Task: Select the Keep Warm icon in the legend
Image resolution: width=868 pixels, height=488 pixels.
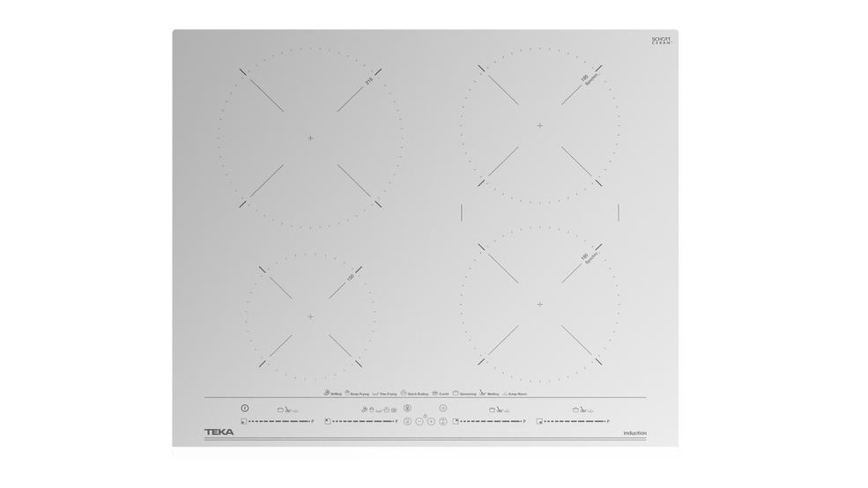Action: pos(505,394)
